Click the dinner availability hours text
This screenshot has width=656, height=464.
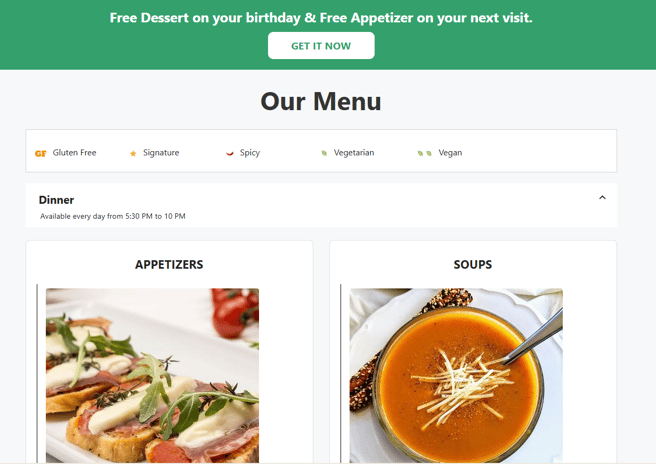[x=113, y=216]
